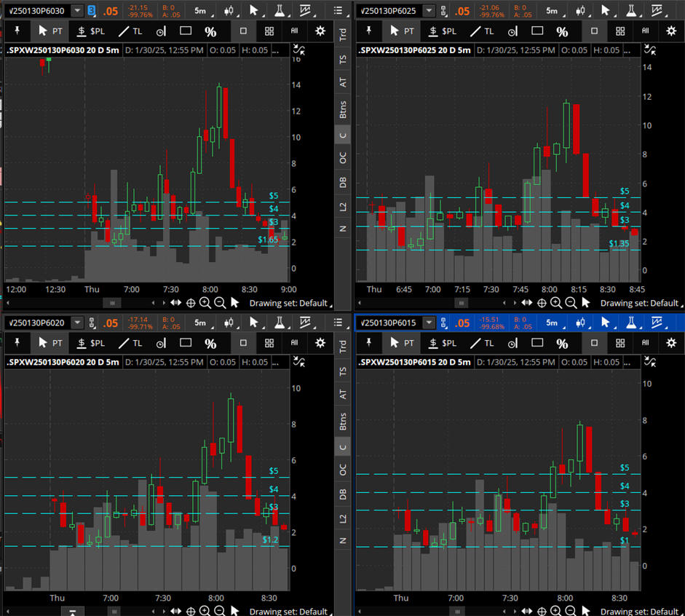Open the Trd sidebar tab beside P6030 chart
This screenshot has height=616, width=685.
343,34
